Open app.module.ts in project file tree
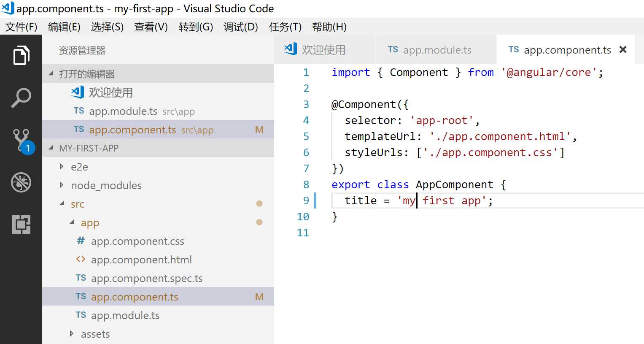Viewport: 644px width, 344px height. tap(158, 315)
